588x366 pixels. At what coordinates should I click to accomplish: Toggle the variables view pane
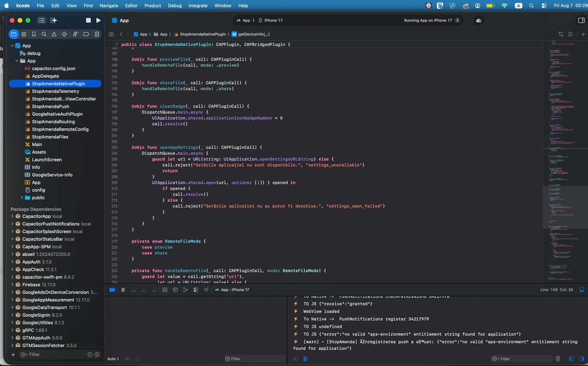tap(572, 359)
